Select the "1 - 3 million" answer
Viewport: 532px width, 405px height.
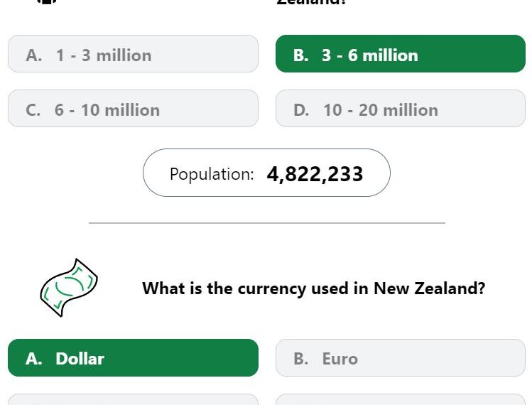[133, 53]
